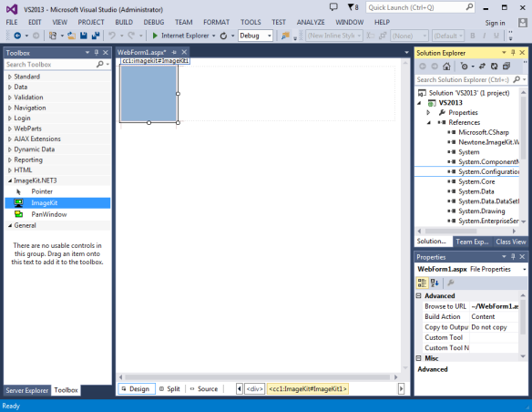Click the Property Pages wrench icon

click(x=451, y=283)
